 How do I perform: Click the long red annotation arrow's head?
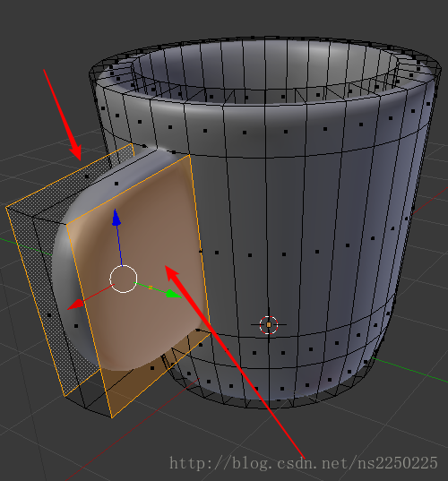[x=173, y=273]
